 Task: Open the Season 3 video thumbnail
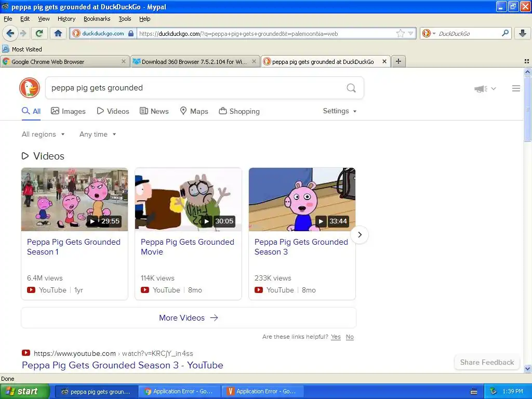point(302,199)
